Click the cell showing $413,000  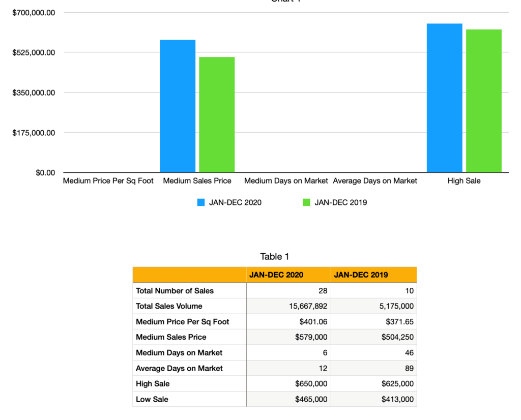374,399
